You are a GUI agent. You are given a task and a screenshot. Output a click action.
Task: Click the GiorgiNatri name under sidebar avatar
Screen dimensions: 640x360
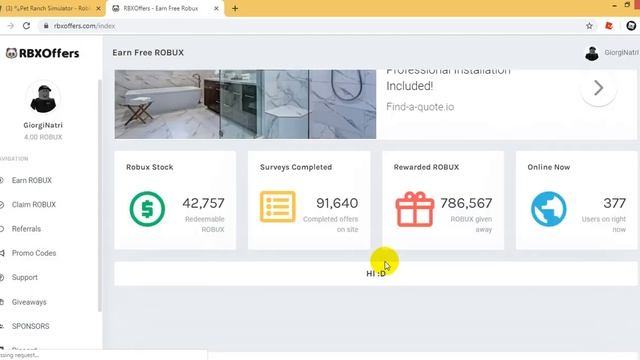(43, 125)
